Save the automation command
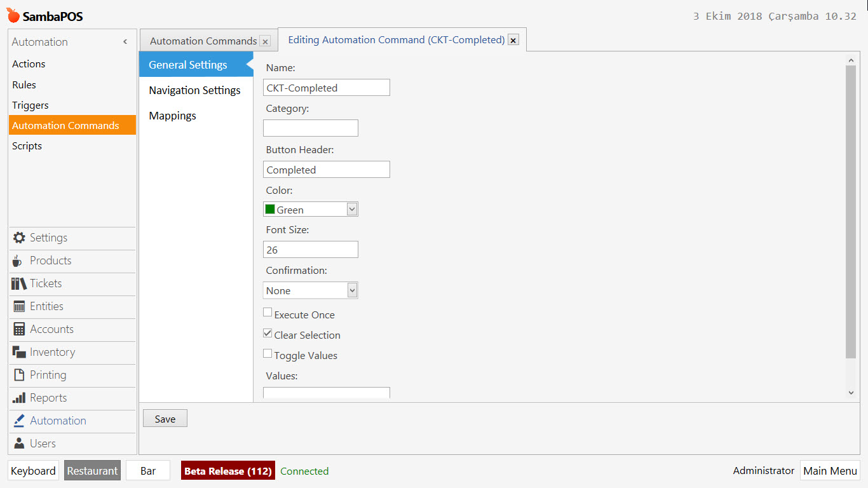This screenshot has width=868, height=488. click(x=165, y=418)
